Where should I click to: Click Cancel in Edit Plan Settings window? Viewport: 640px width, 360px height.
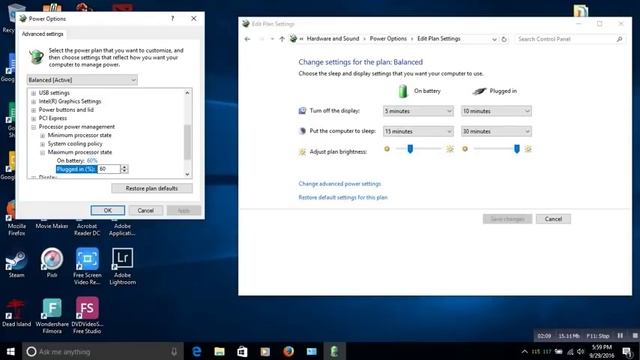pyautogui.click(x=553, y=219)
